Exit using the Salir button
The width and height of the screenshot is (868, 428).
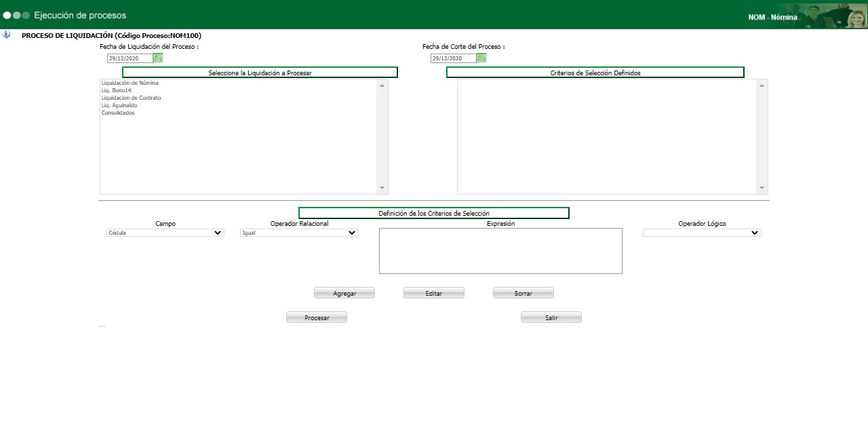551,317
